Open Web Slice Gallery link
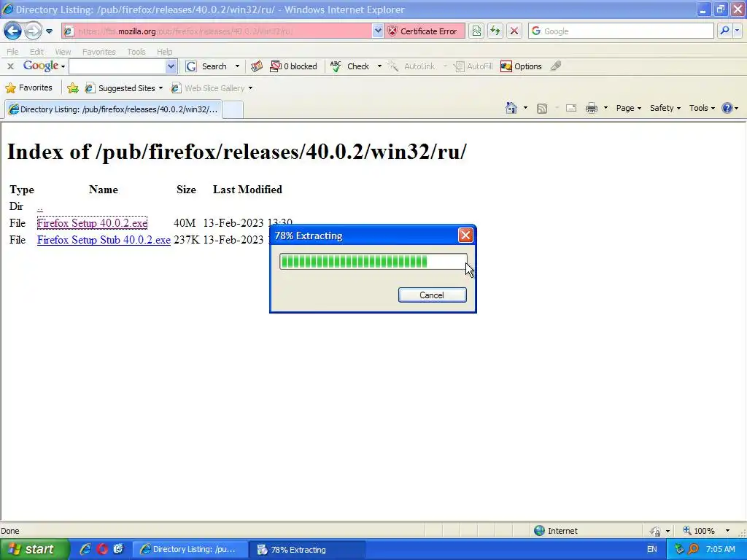 (212, 88)
